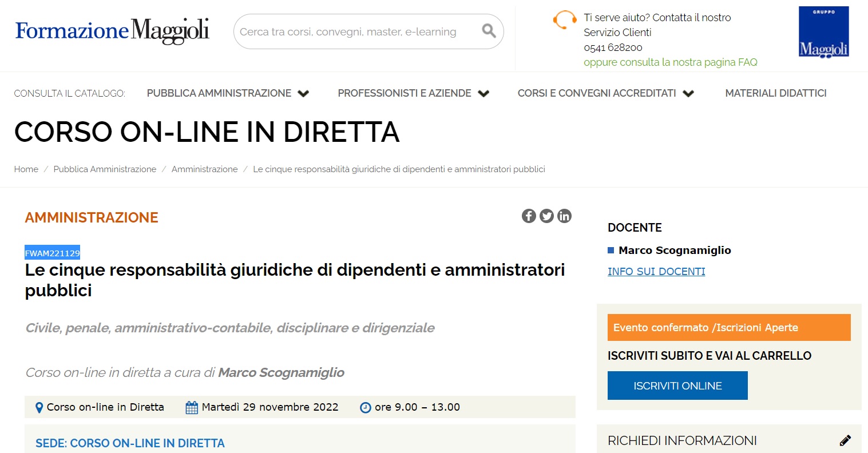Screen dimensions: 868x453
Task: Click the Amministrazione orange category heading
Action: point(92,217)
